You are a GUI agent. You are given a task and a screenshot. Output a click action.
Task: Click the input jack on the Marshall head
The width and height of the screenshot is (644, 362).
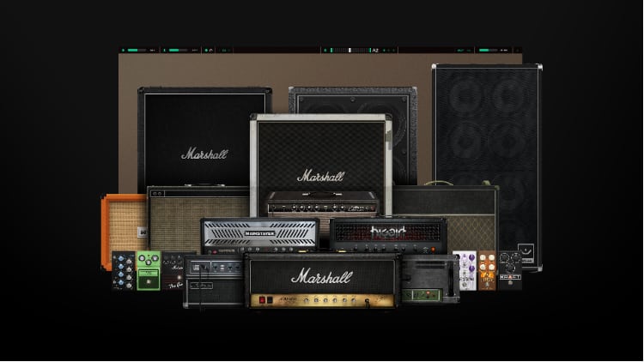click(x=368, y=302)
